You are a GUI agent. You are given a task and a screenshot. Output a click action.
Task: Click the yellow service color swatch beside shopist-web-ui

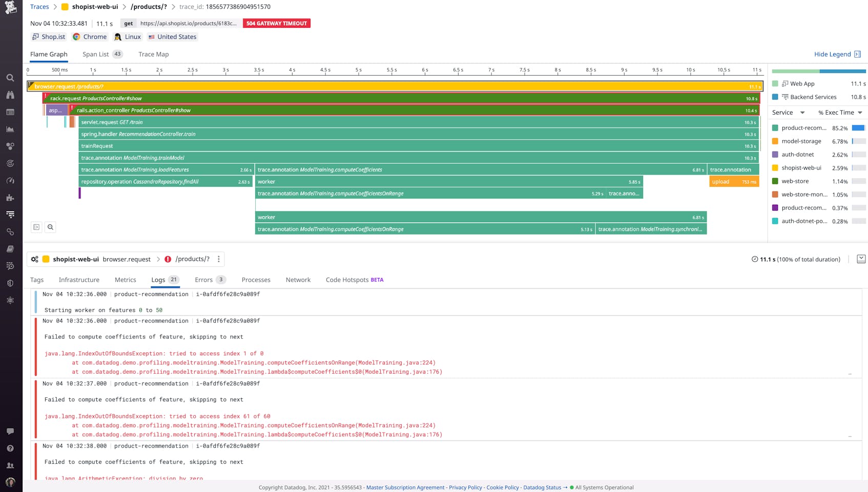776,167
